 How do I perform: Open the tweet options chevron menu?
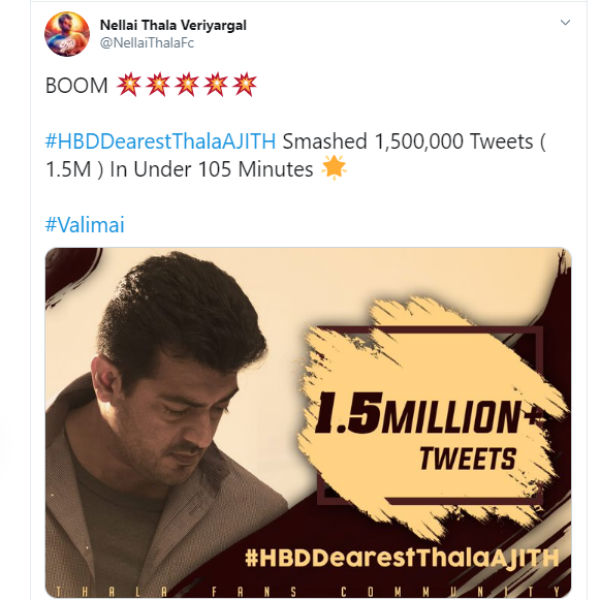pos(565,22)
